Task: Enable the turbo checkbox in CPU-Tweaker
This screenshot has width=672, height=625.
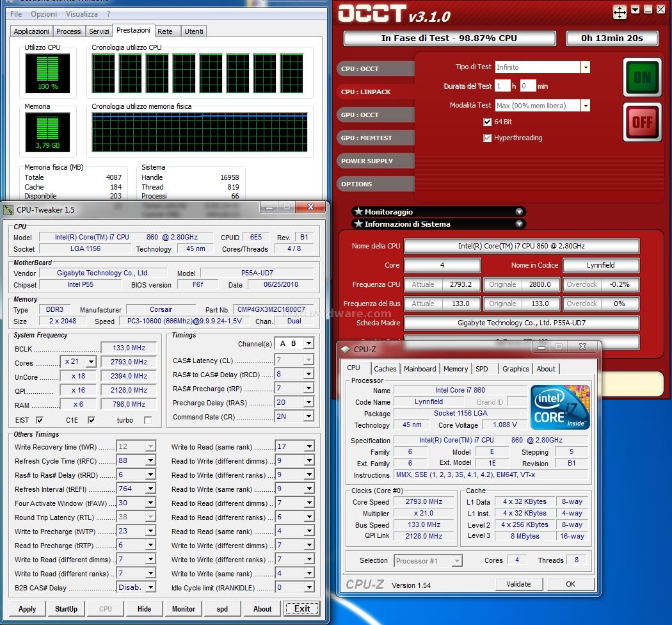Action: [x=148, y=420]
